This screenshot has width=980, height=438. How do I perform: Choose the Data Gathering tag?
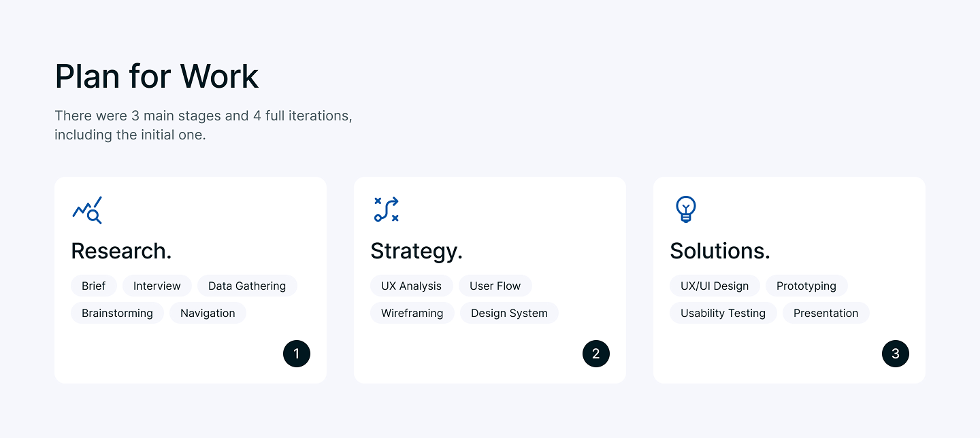[x=247, y=286]
